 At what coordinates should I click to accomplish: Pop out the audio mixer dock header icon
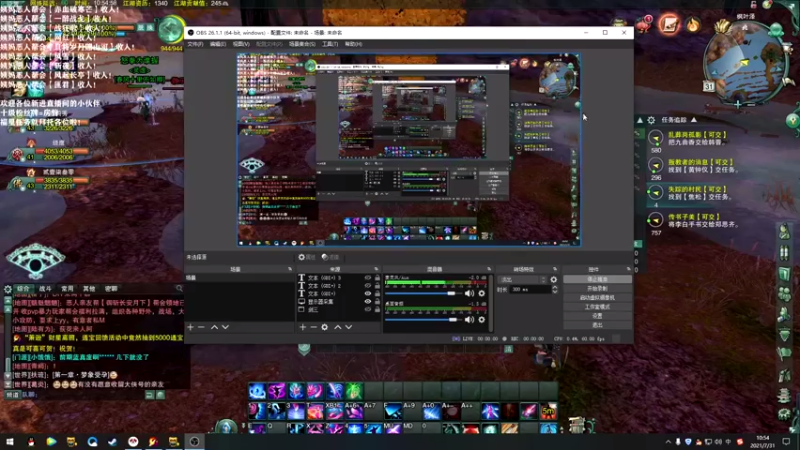(x=489, y=269)
